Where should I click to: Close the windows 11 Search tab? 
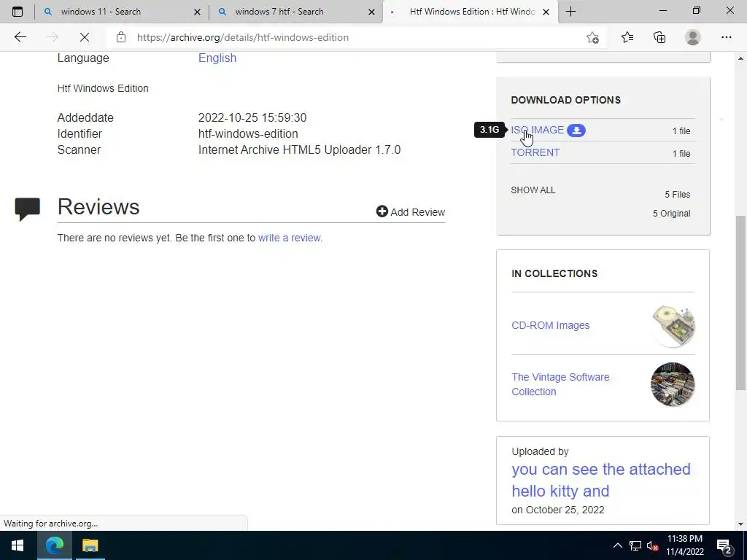click(197, 12)
